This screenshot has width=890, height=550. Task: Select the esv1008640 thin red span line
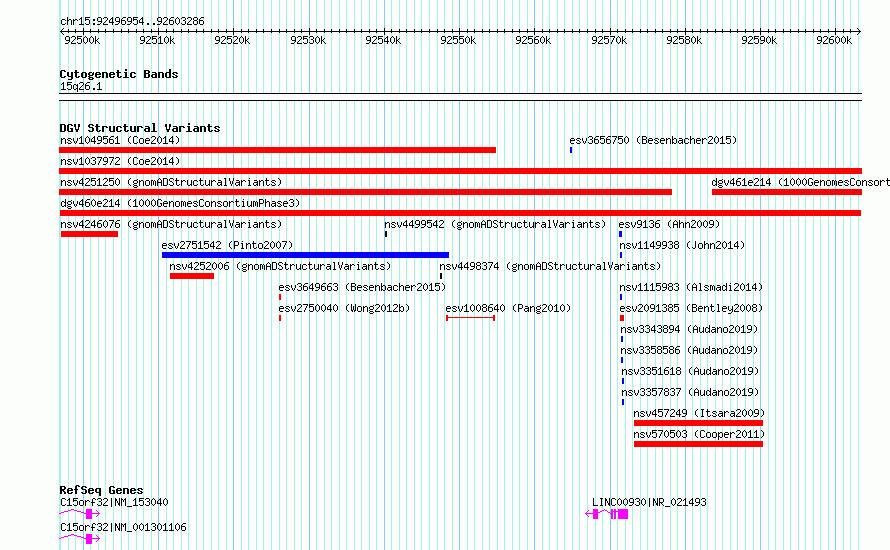point(471,318)
